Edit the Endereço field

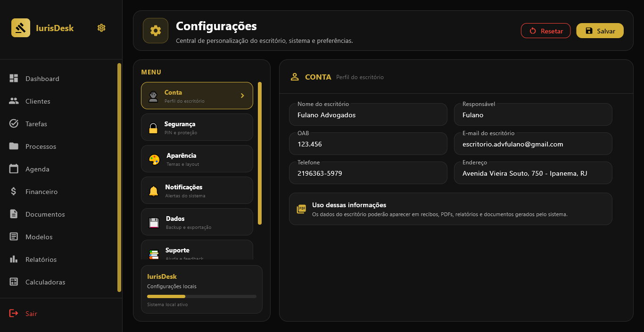click(533, 173)
